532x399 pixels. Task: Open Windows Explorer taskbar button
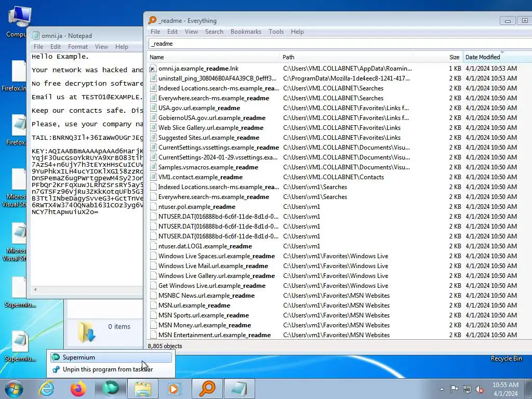click(x=143, y=389)
